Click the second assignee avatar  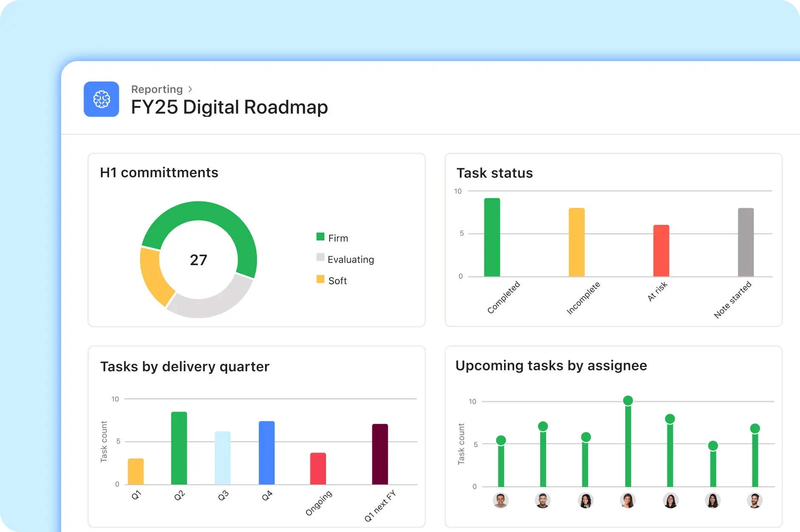pyautogui.click(x=543, y=501)
